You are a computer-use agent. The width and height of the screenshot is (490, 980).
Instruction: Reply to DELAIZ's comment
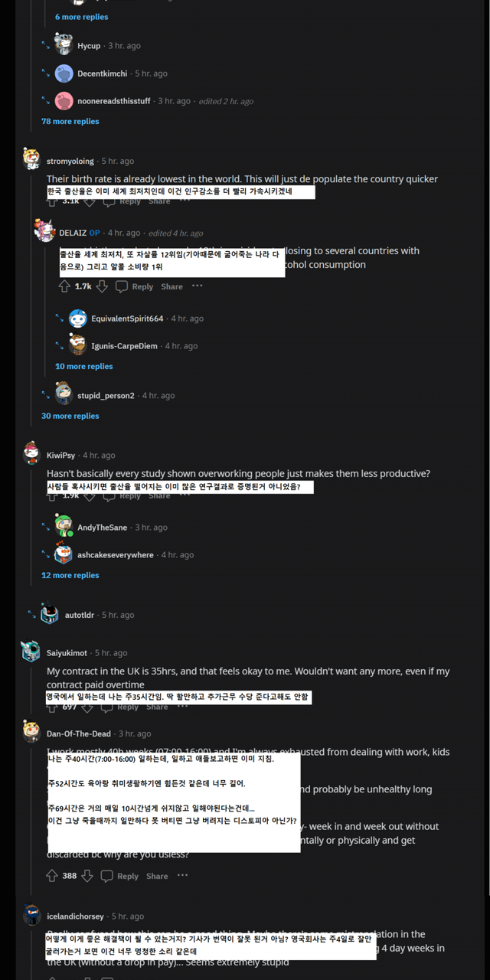(x=135, y=286)
